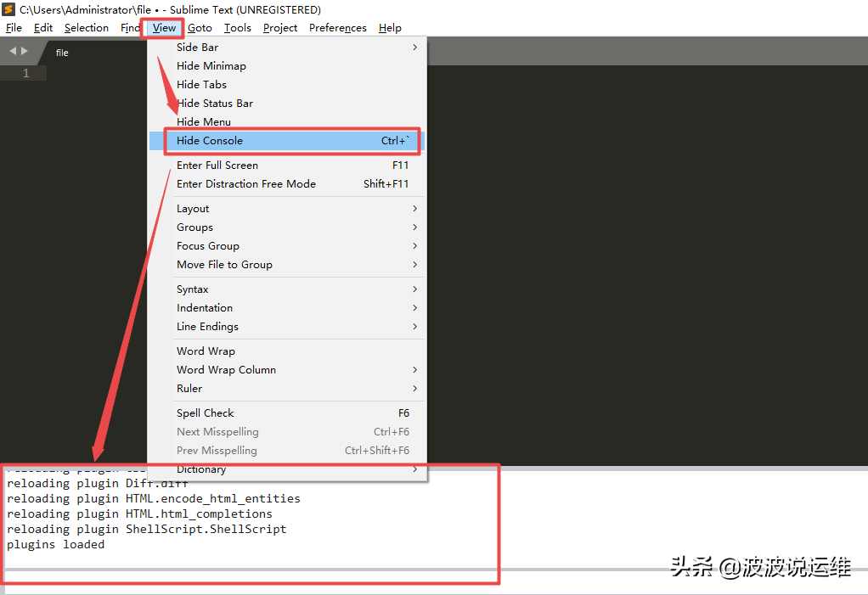
Task: Click 'plugins loaded' console text
Action: [55, 545]
